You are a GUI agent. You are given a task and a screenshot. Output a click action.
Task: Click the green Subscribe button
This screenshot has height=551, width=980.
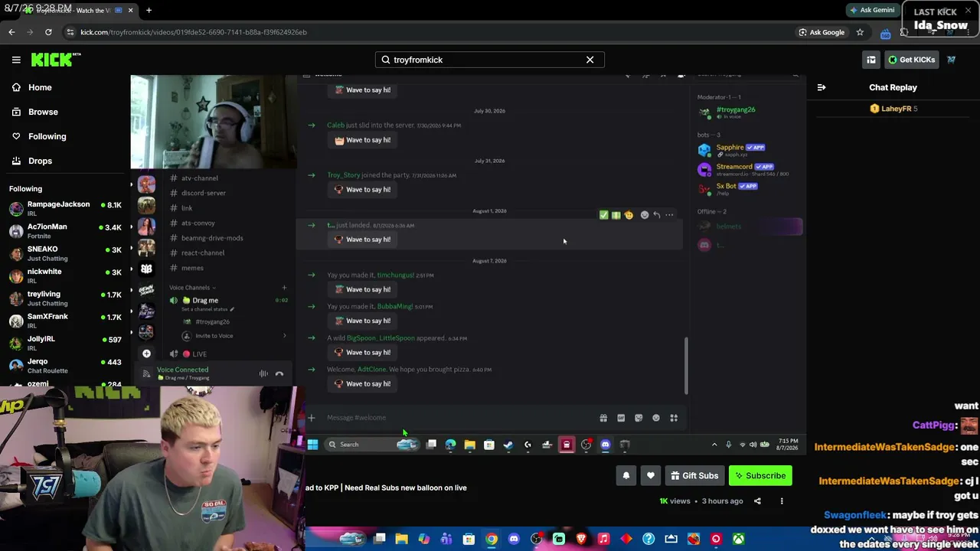tap(761, 476)
